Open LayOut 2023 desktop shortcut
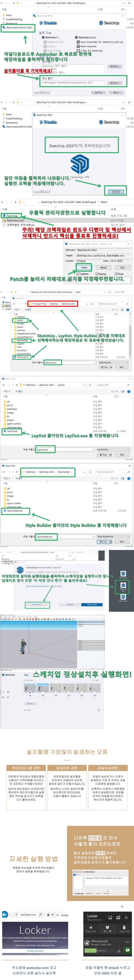 (x=123, y=575)
